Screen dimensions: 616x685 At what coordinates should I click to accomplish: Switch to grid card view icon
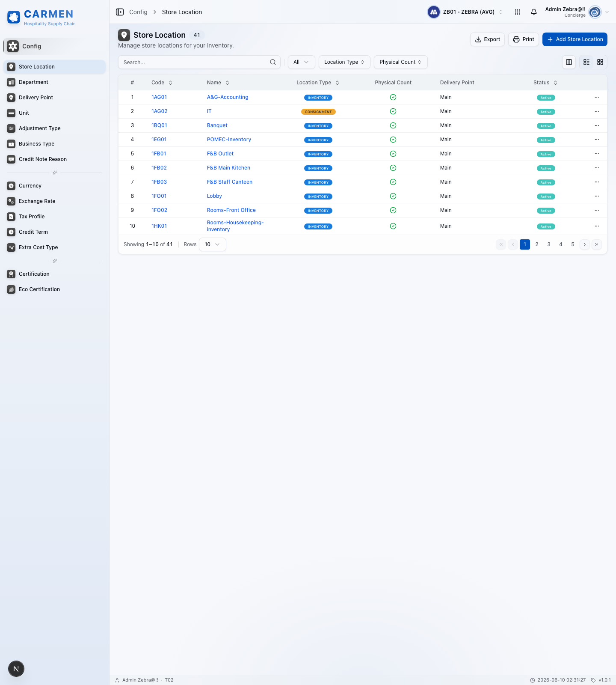point(600,62)
